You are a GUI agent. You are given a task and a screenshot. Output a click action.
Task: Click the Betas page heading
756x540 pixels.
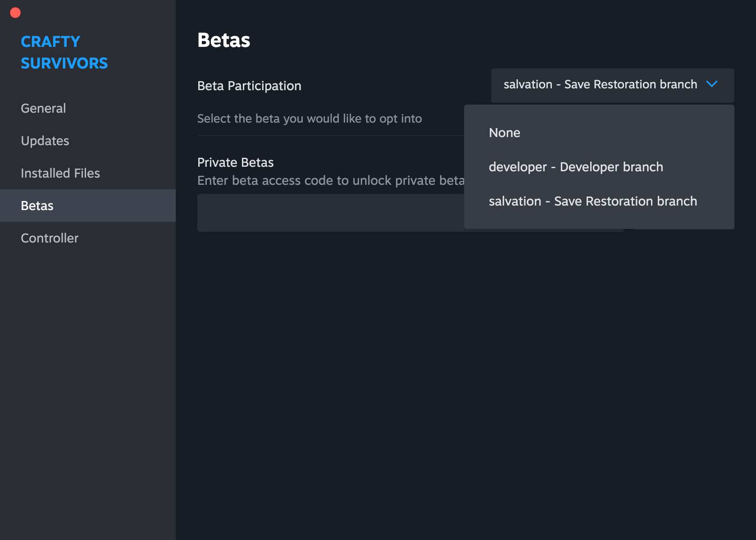point(224,40)
